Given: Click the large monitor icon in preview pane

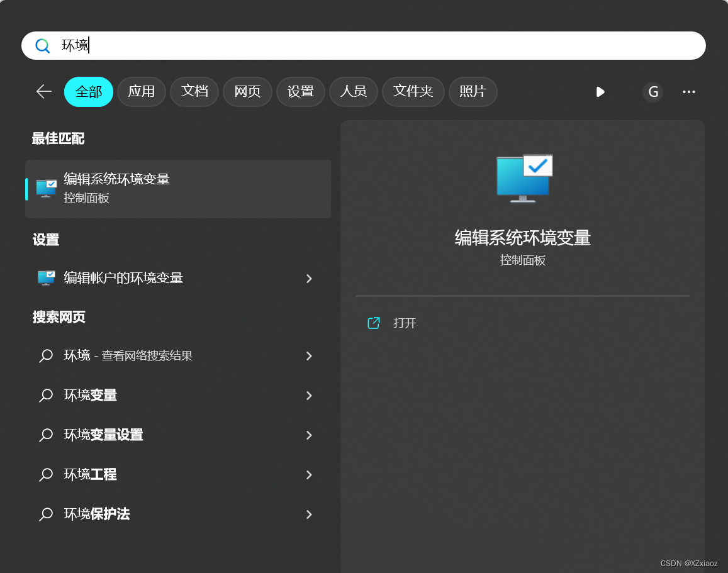Looking at the screenshot, I should click(524, 178).
